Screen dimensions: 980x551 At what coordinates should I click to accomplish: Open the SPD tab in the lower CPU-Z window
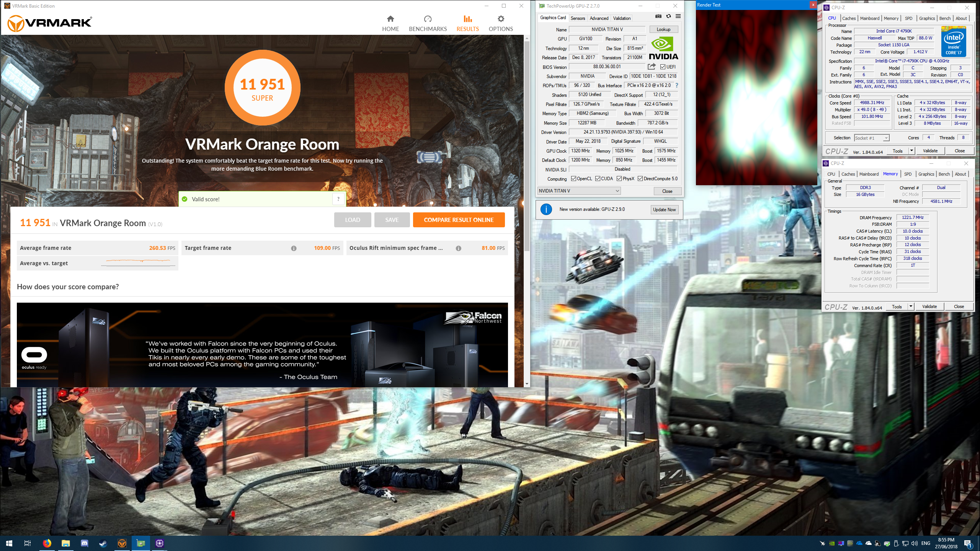pos(908,174)
